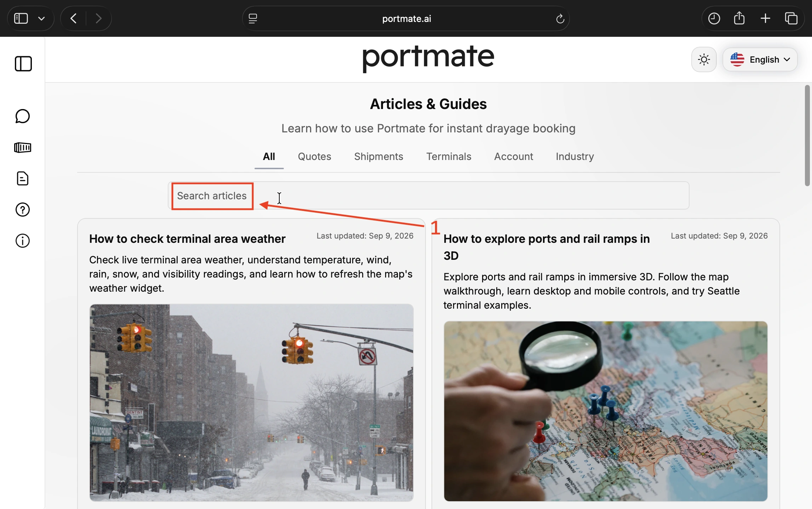Open the question mark help icon
812x509 pixels.
pos(23,210)
